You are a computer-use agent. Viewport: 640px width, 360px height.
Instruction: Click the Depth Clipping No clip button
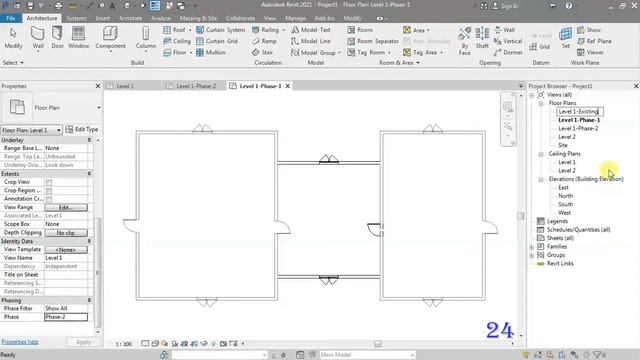[x=66, y=233]
